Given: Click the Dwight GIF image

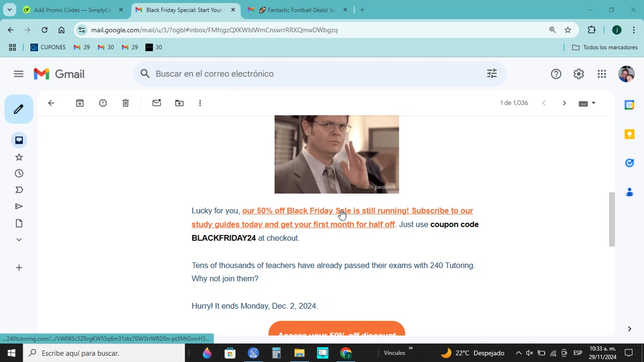Looking at the screenshot, I should [x=337, y=154].
